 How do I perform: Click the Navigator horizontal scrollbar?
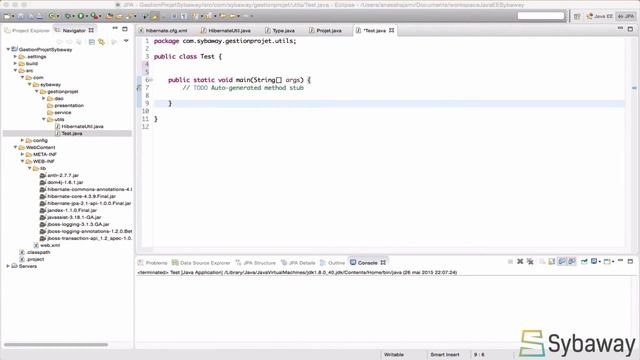tap(56, 344)
